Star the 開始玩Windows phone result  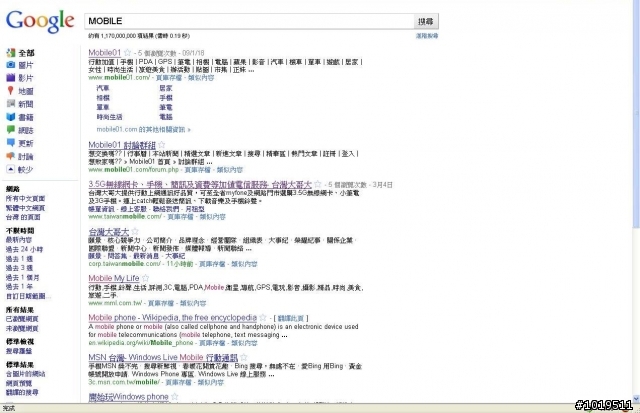pos(175,396)
